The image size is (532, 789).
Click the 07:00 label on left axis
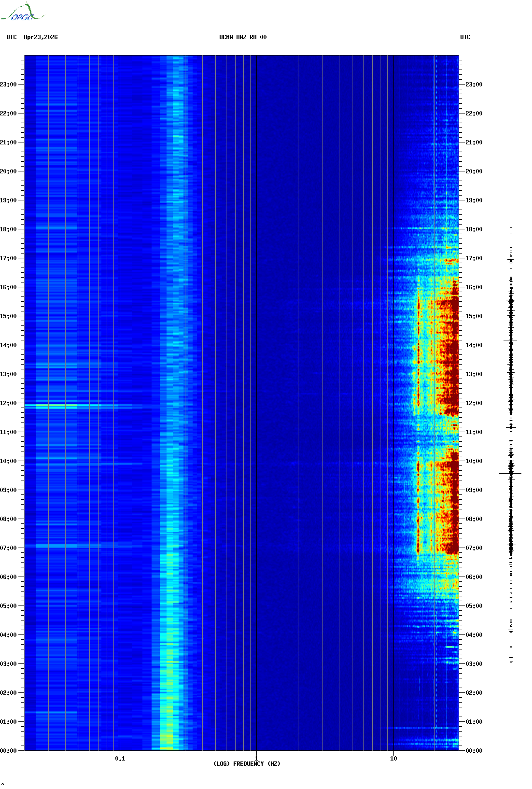tap(9, 548)
